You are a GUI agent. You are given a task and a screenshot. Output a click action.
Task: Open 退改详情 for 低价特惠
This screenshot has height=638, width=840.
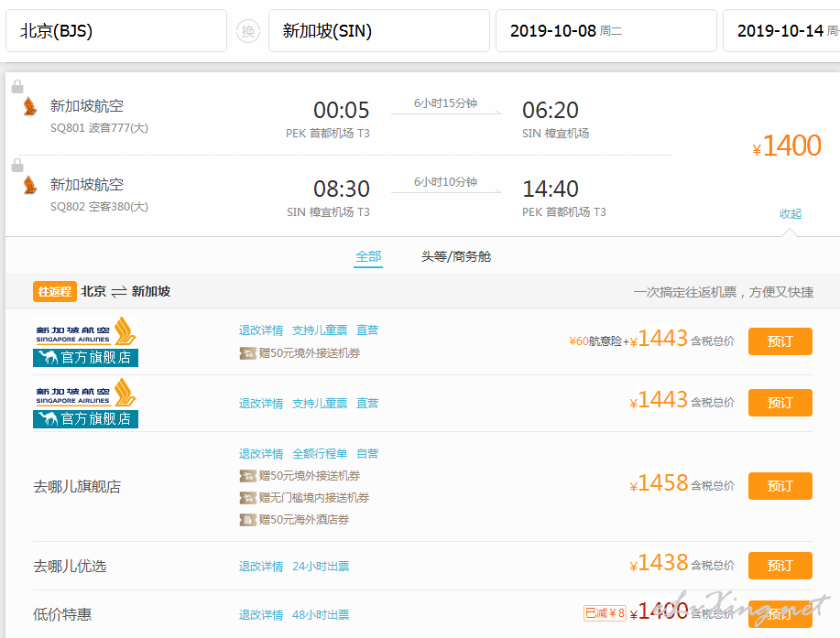tap(261, 615)
